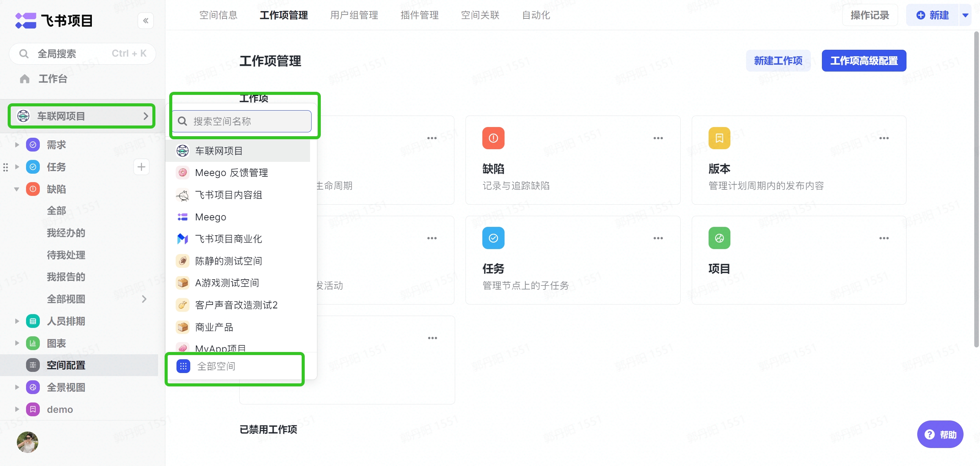The height and width of the screenshot is (466, 980).
Task: Expand the 人员排期 tree node
Action: [17, 321]
